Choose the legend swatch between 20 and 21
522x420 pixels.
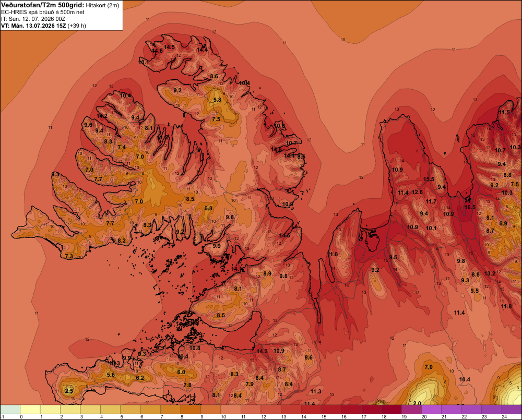tap(432, 410)
